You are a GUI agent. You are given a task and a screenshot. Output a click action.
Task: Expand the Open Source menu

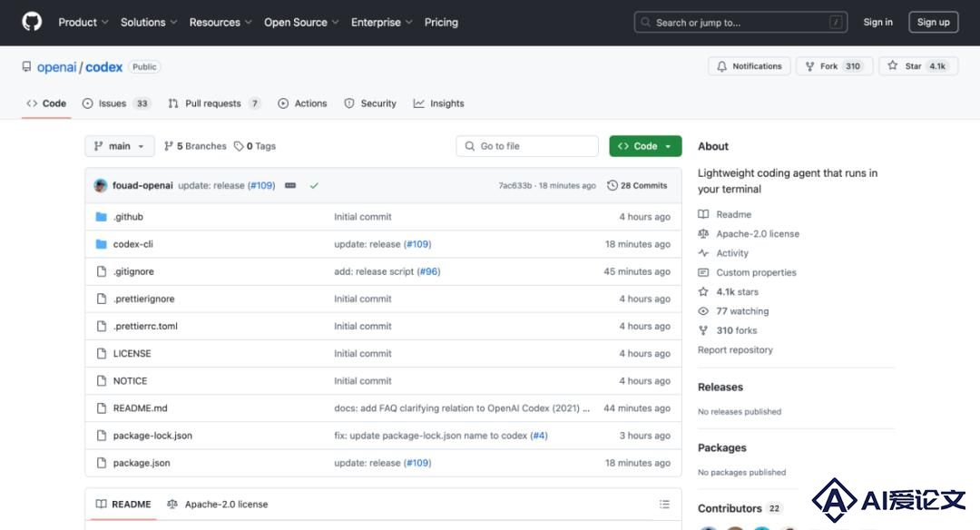[301, 23]
